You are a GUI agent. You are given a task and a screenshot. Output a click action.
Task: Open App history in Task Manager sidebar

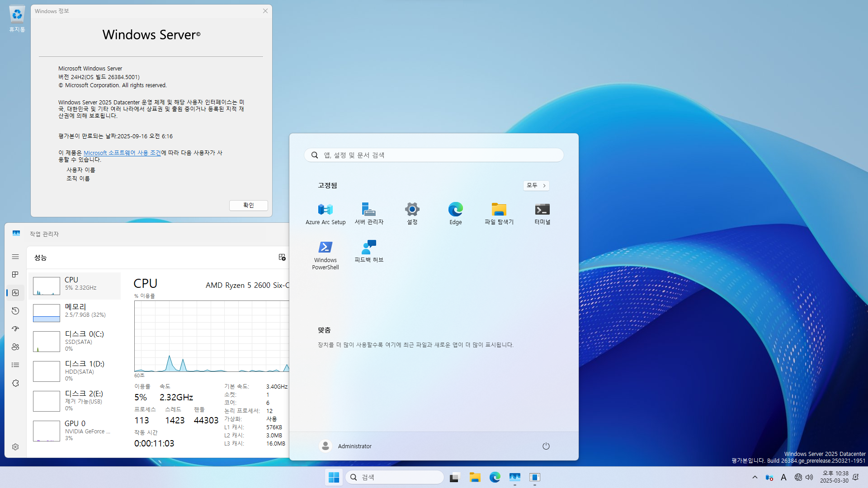point(15,311)
